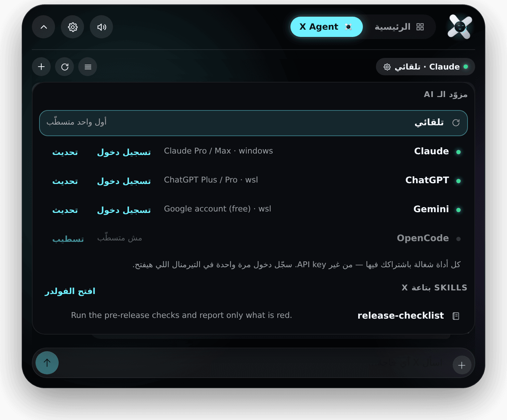This screenshot has height=420, width=507.
Task: Open settings via the gear button
Action: point(72,27)
